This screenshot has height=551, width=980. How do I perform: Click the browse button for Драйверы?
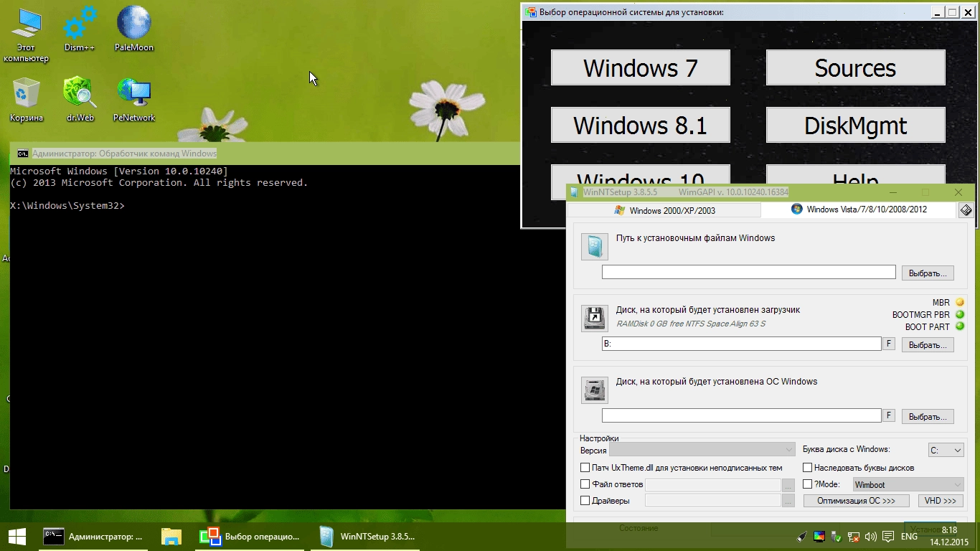tap(788, 501)
